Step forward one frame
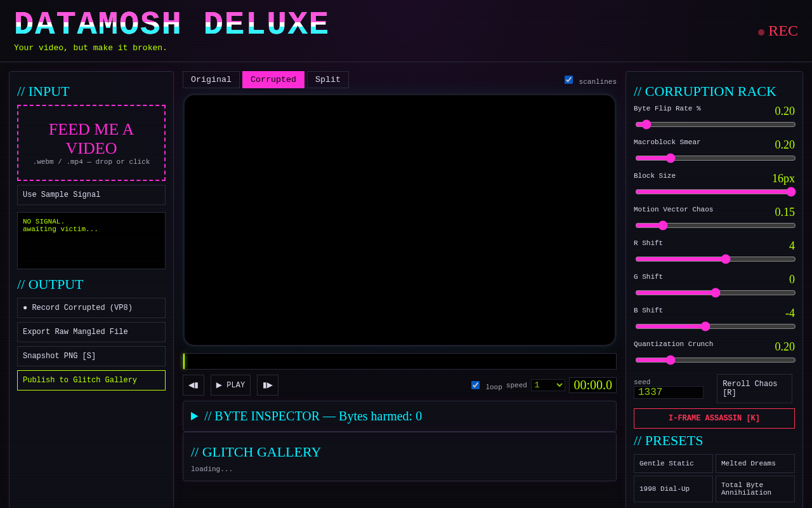812x508 pixels. (268, 385)
